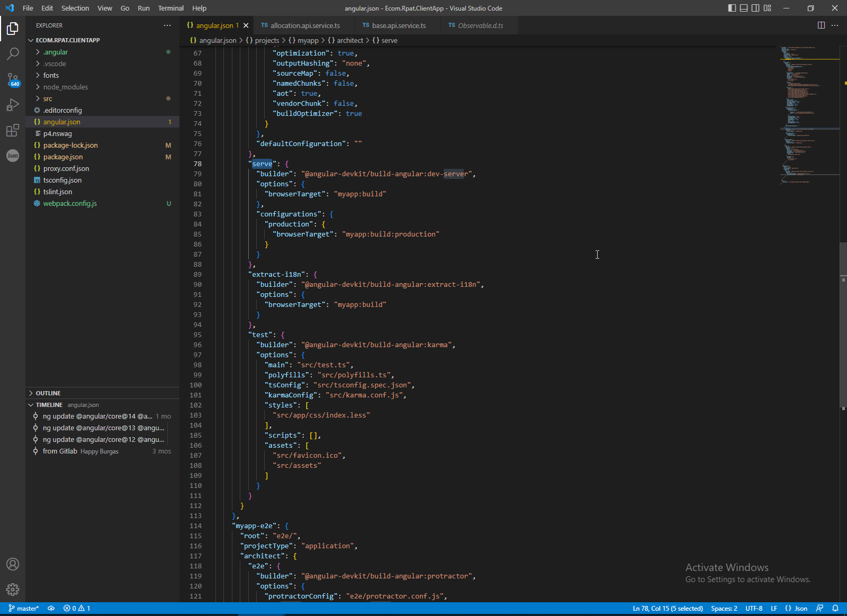847x616 pixels.
Task: Toggle the primary side bar layout button
Action: pos(732,8)
